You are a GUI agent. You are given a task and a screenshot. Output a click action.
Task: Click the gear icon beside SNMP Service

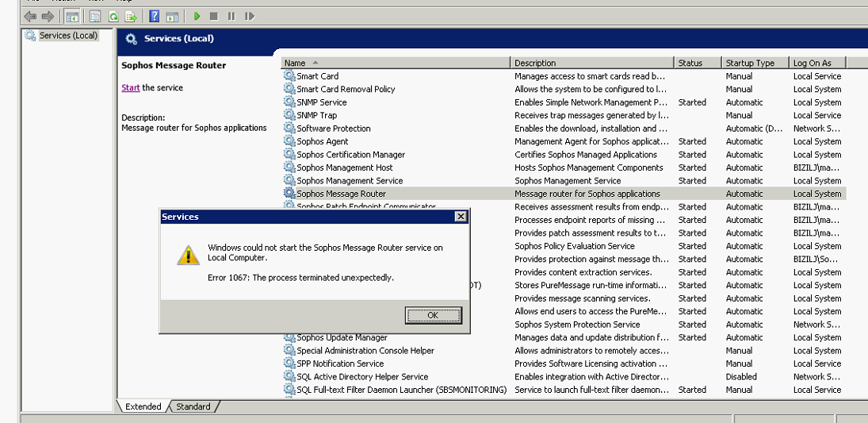pos(289,102)
